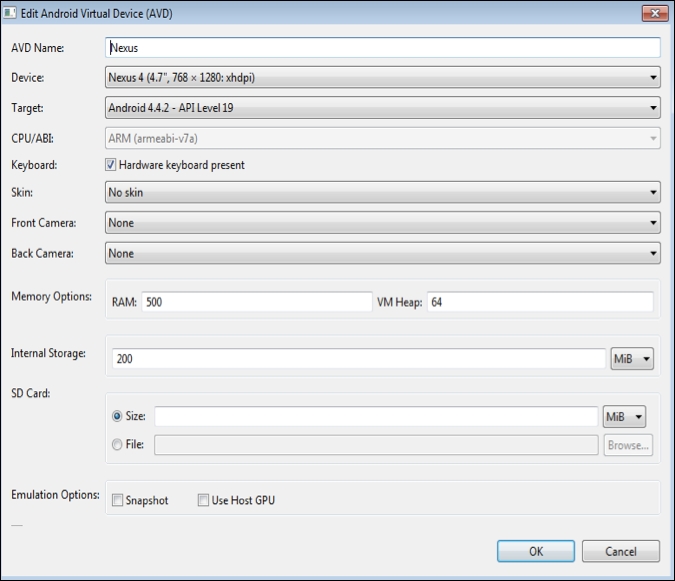Image resolution: width=675 pixels, height=581 pixels.
Task: Open the Target dropdown with Android 4.4.2
Action: click(383, 108)
